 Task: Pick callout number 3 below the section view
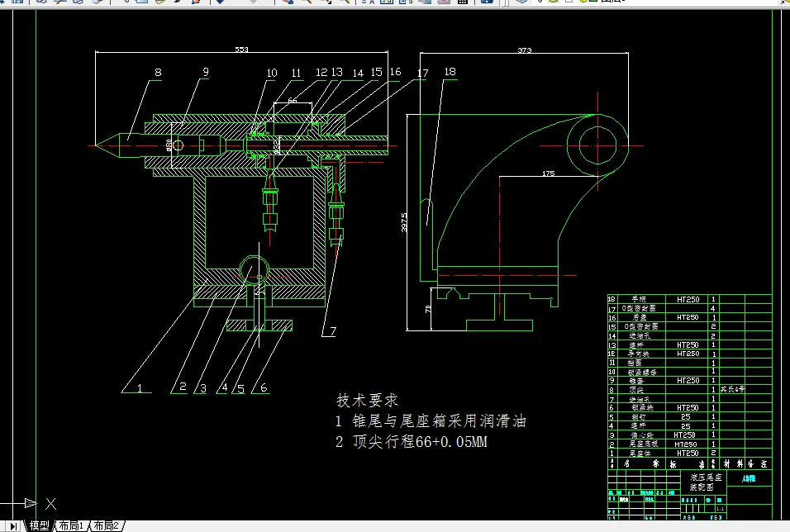[x=203, y=388]
